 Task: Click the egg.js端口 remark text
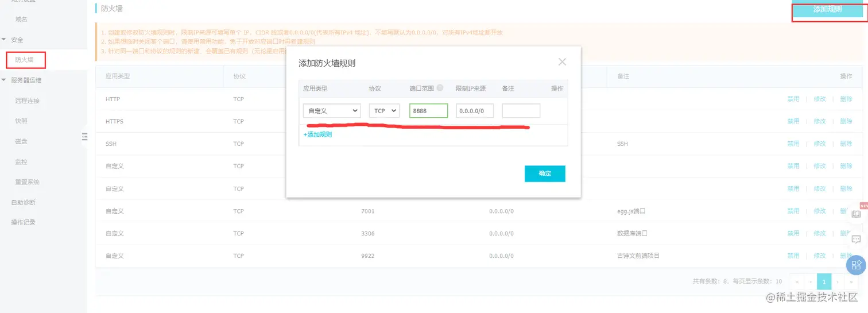tap(631, 211)
